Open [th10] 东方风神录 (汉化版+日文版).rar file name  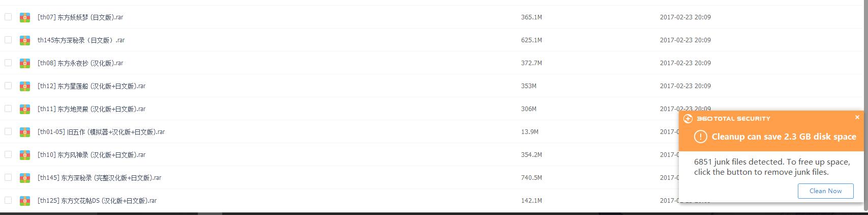[x=92, y=155]
